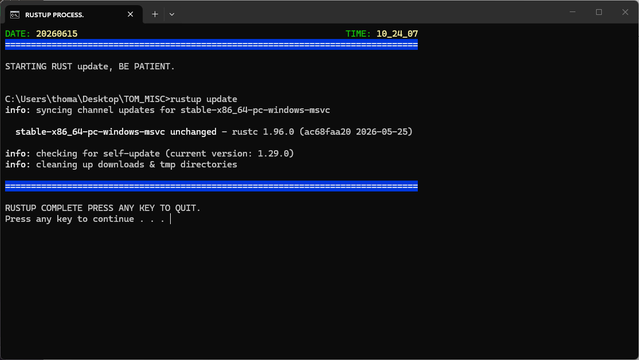Click the green DATE: label
The width and height of the screenshot is (639, 360).
pyautogui.click(x=18, y=34)
